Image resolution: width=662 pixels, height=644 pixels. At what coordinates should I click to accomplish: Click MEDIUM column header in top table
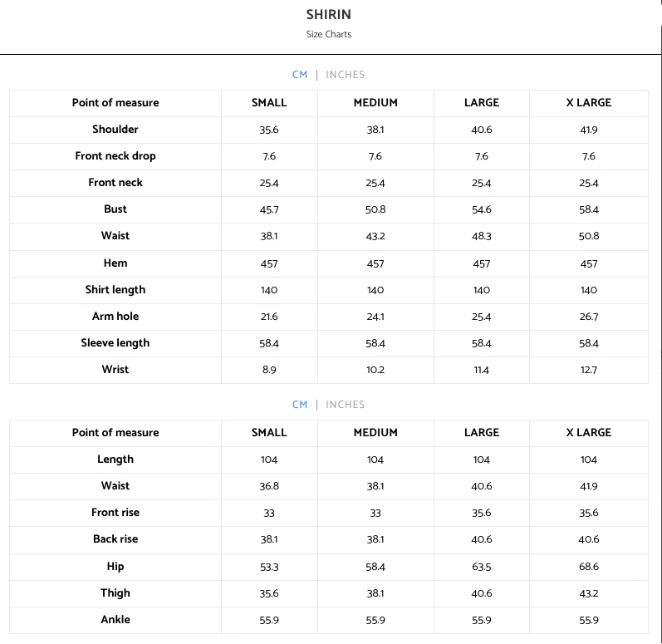(375, 102)
